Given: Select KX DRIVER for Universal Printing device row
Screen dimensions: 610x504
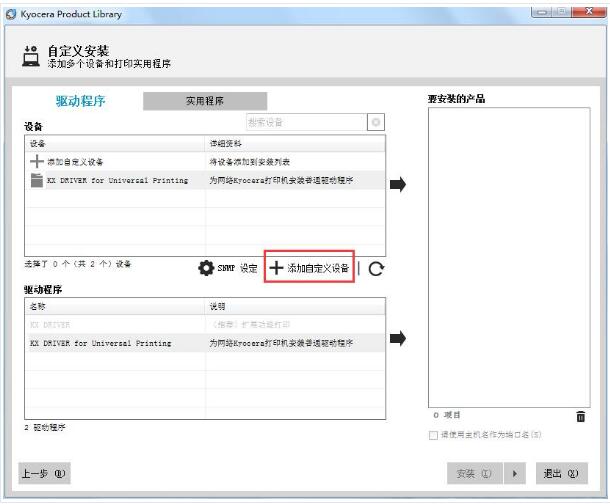Looking at the screenshot, I should [x=205, y=180].
